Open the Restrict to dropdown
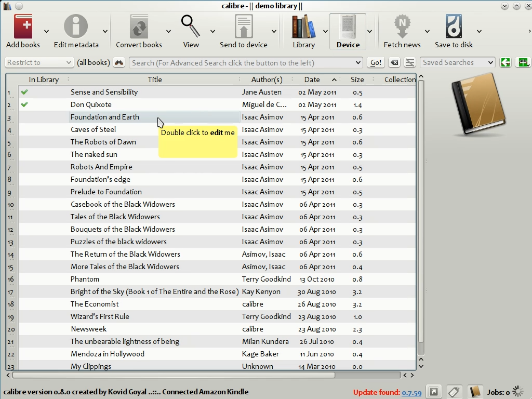 [39, 63]
